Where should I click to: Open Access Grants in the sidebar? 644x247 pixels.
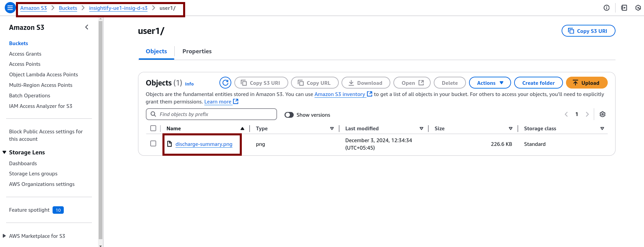click(25, 54)
